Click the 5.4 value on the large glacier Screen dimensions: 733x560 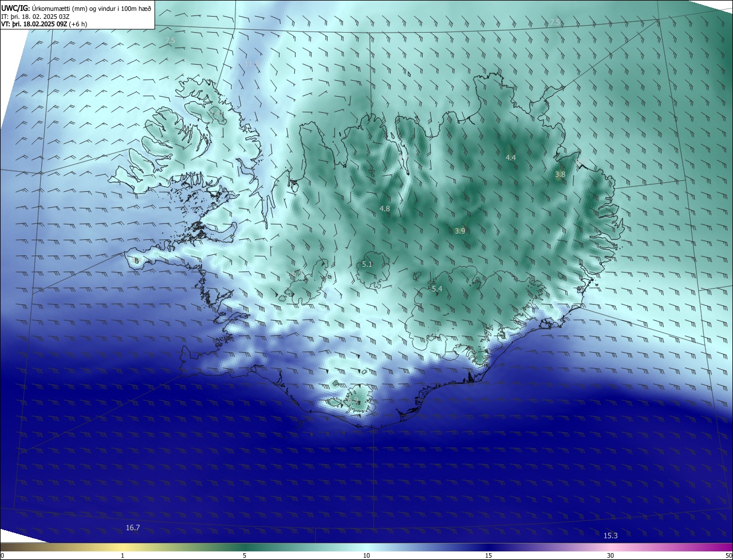(437, 289)
